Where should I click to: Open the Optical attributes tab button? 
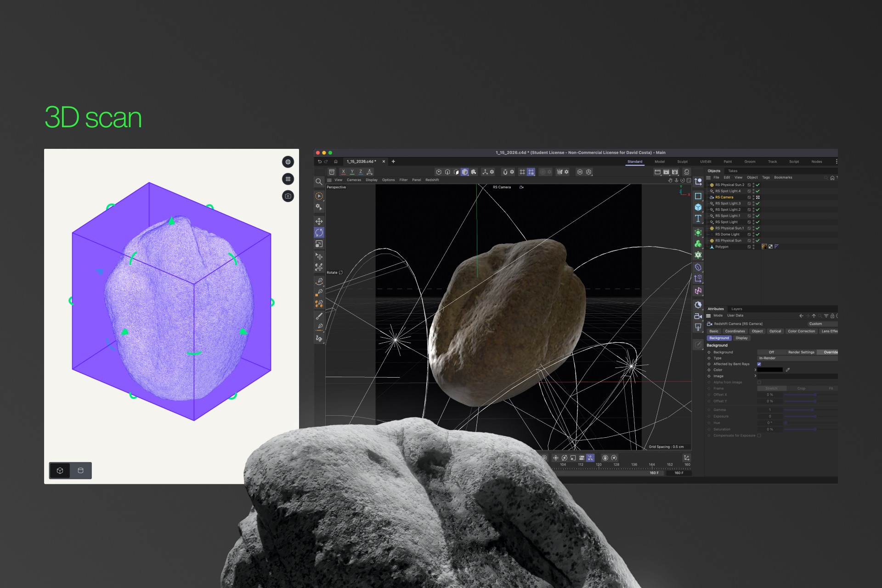pyautogui.click(x=775, y=331)
